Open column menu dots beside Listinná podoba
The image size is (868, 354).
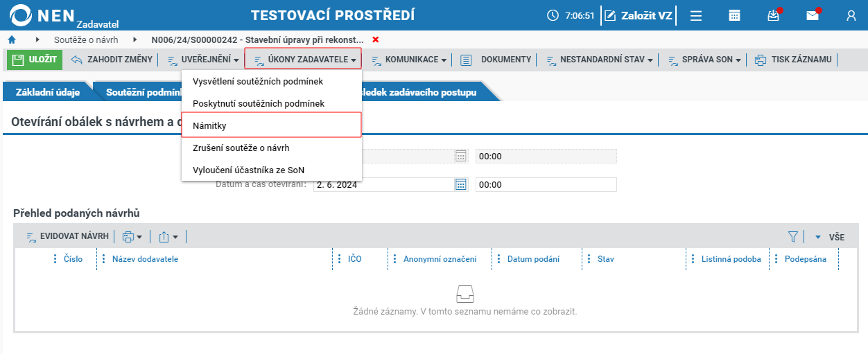[x=693, y=259]
